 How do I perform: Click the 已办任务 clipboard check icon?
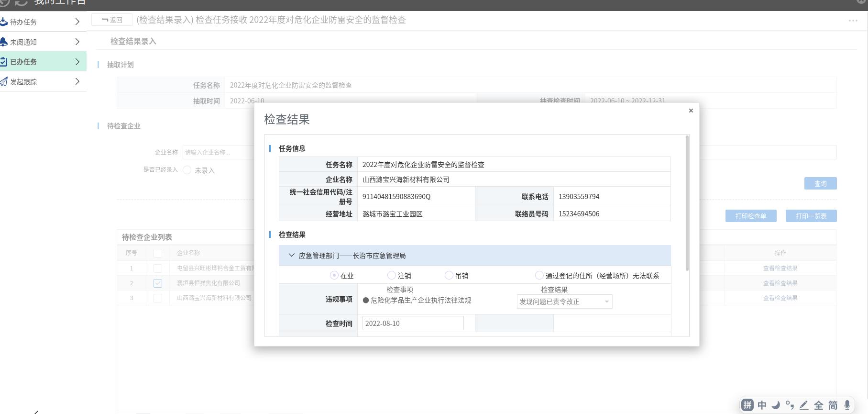click(3, 62)
